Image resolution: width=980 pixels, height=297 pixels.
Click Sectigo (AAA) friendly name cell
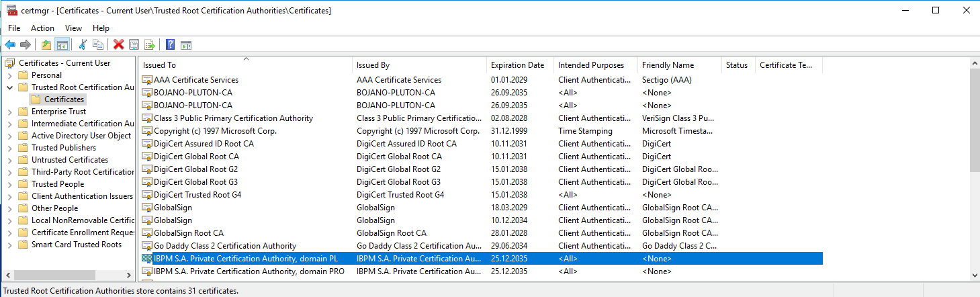666,80
